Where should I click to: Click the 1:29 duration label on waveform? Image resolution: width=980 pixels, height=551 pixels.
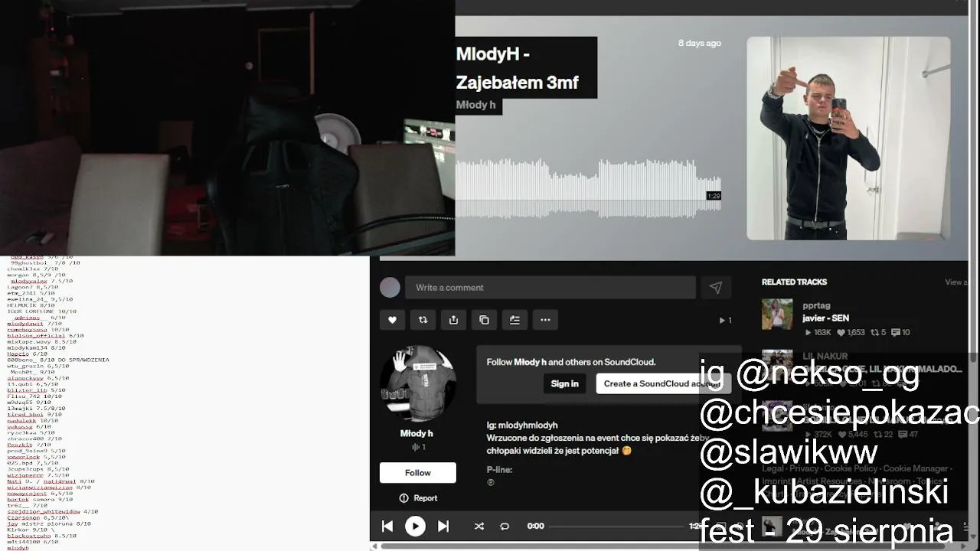(714, 196)
